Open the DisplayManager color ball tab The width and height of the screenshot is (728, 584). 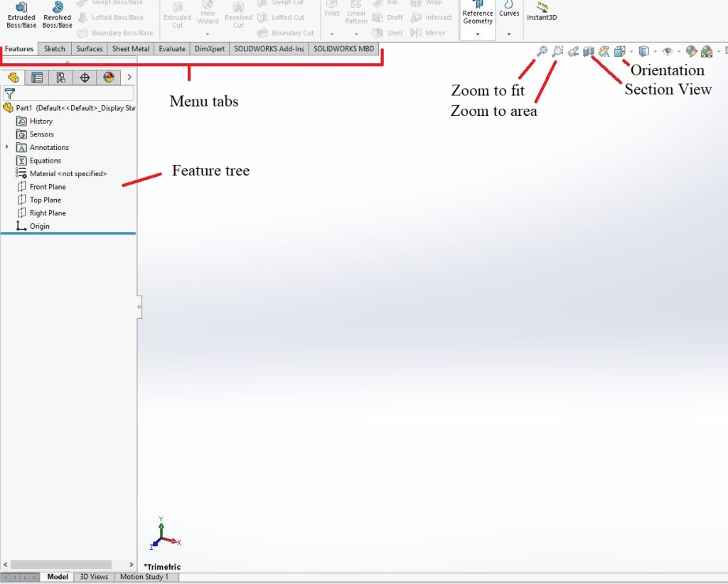(x=108, y=77)
